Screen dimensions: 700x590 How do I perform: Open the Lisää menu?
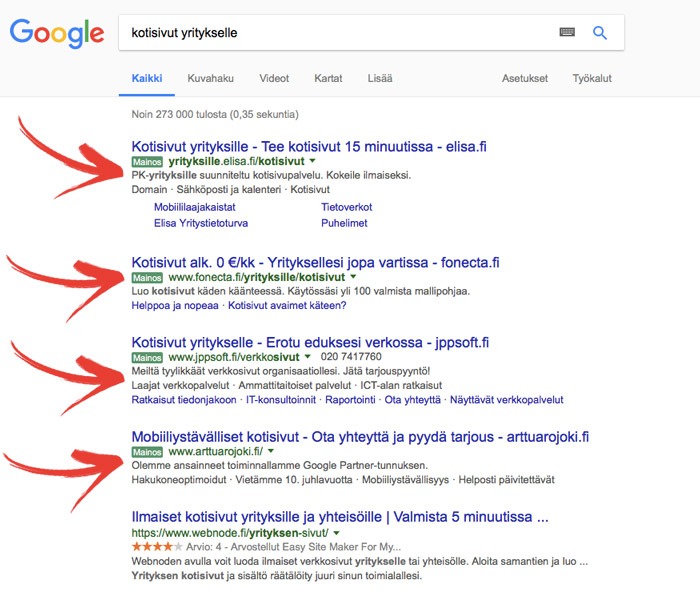click(379, 78)
